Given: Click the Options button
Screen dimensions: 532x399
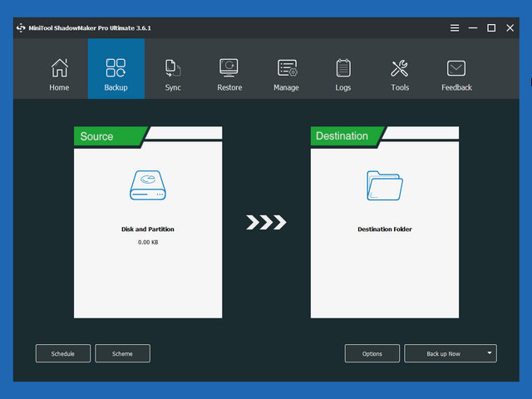Looking at the screenshot, I should (x=372, y=353).
